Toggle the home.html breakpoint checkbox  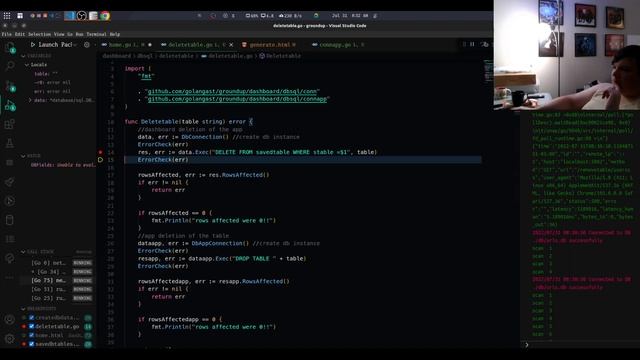pyautogui.click(x=31, y=335)
